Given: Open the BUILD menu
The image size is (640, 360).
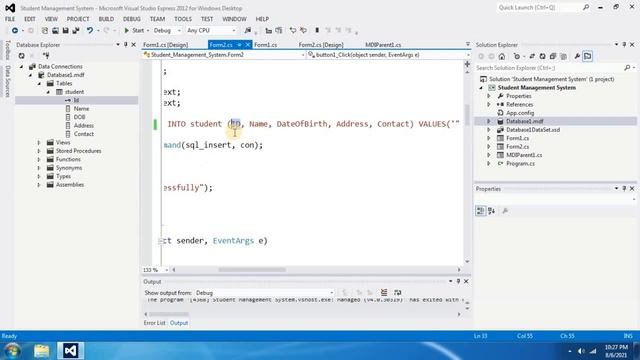Looking at the screenshot, I should point(106,19).
